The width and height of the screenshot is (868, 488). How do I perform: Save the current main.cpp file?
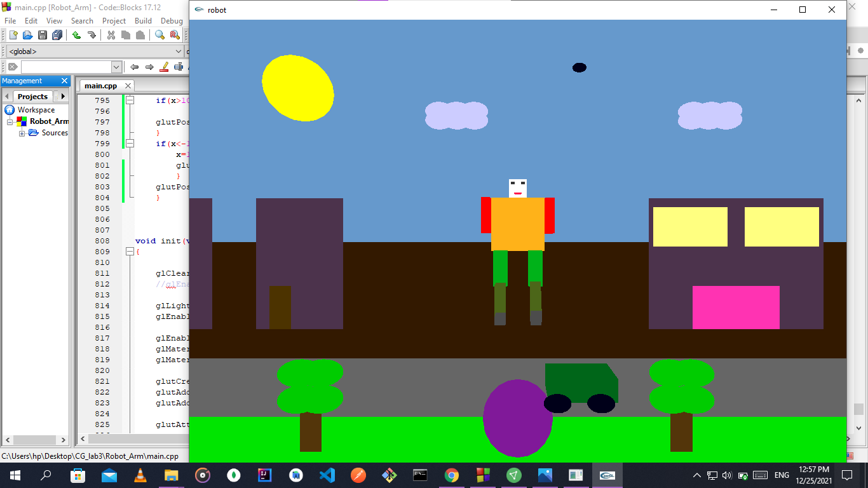coord(43,36)
